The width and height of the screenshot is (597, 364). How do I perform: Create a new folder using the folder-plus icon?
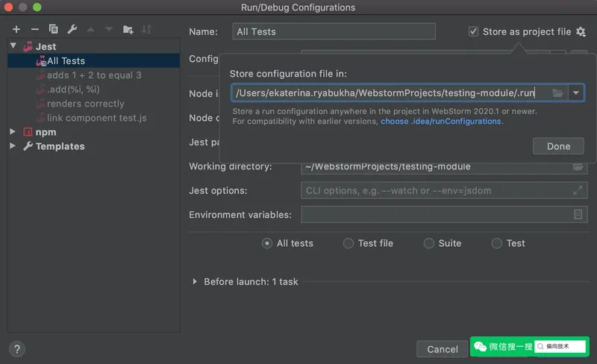pos(128,29)
